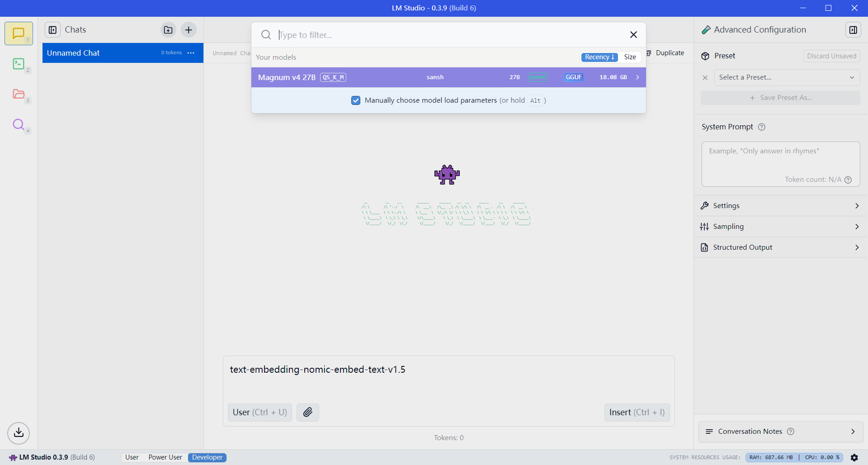Image resolution: width=868 pixels, height=465 pixels.
Task: Expand the Structured Output section
Action: pos(780,247)
